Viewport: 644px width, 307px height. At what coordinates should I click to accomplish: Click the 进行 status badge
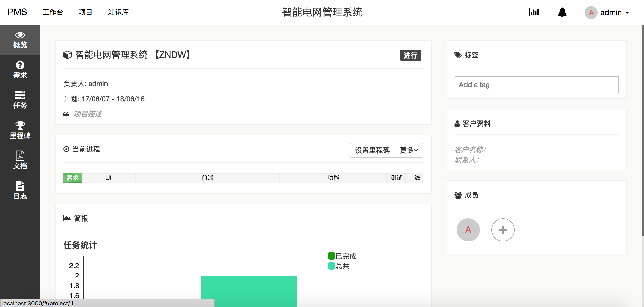click(x=410, y=55)
